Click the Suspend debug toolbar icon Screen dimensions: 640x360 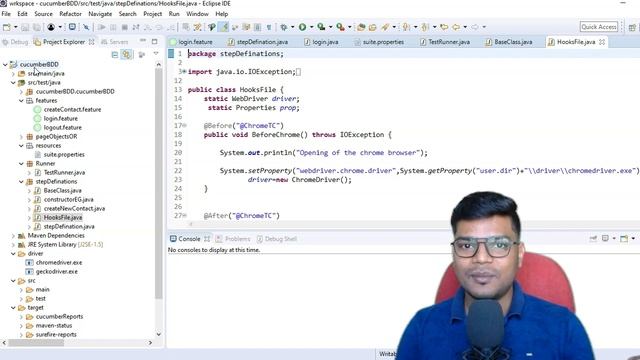pos(113,27)
